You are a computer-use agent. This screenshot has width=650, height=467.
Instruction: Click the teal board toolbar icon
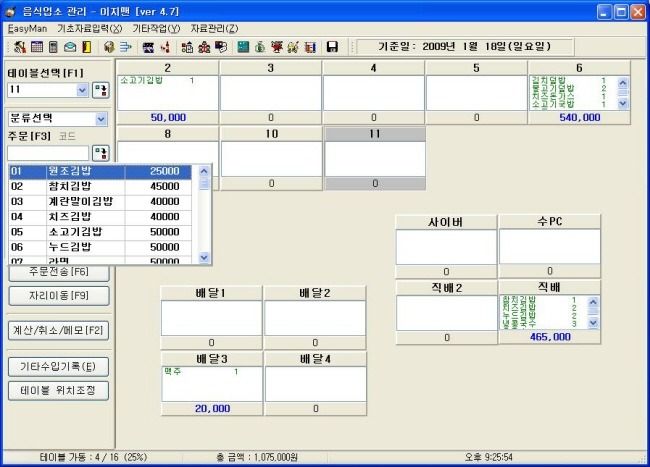(243, 47)
